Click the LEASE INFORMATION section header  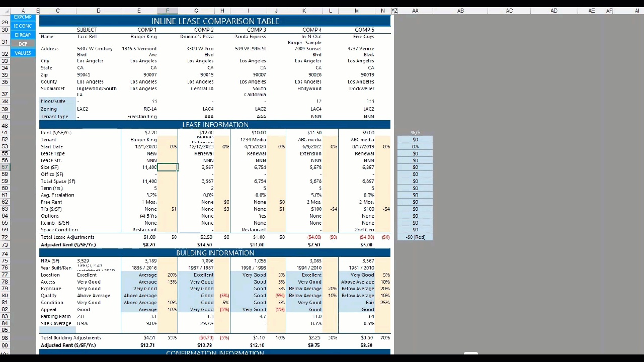[215, 125]
